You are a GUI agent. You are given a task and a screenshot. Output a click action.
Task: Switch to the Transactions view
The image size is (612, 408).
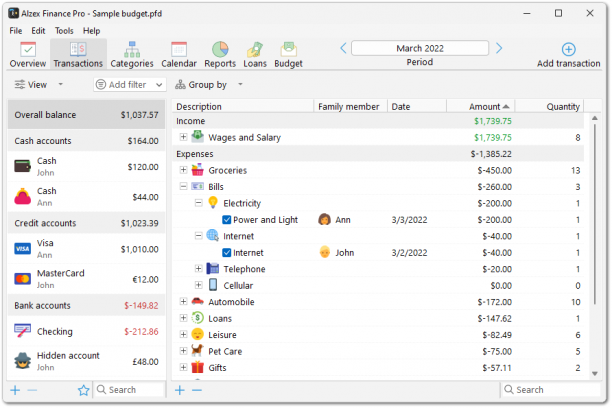tap(78, 55)
